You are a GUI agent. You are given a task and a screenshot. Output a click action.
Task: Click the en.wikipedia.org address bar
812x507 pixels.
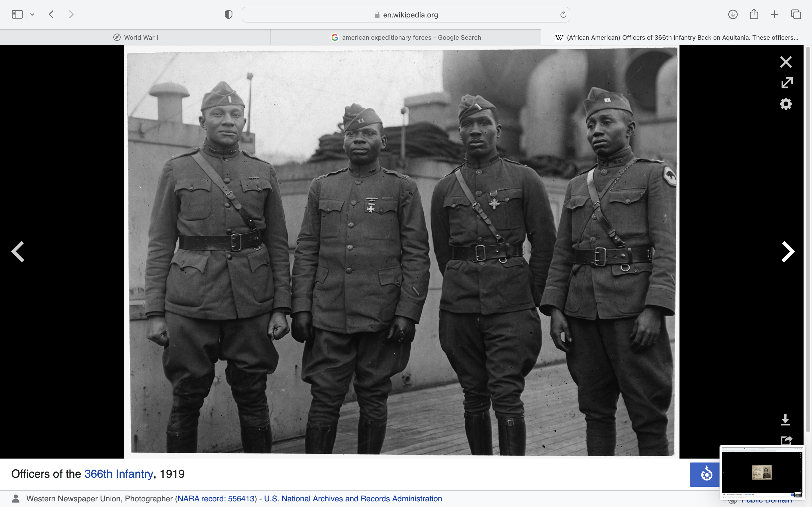[406, 15]
